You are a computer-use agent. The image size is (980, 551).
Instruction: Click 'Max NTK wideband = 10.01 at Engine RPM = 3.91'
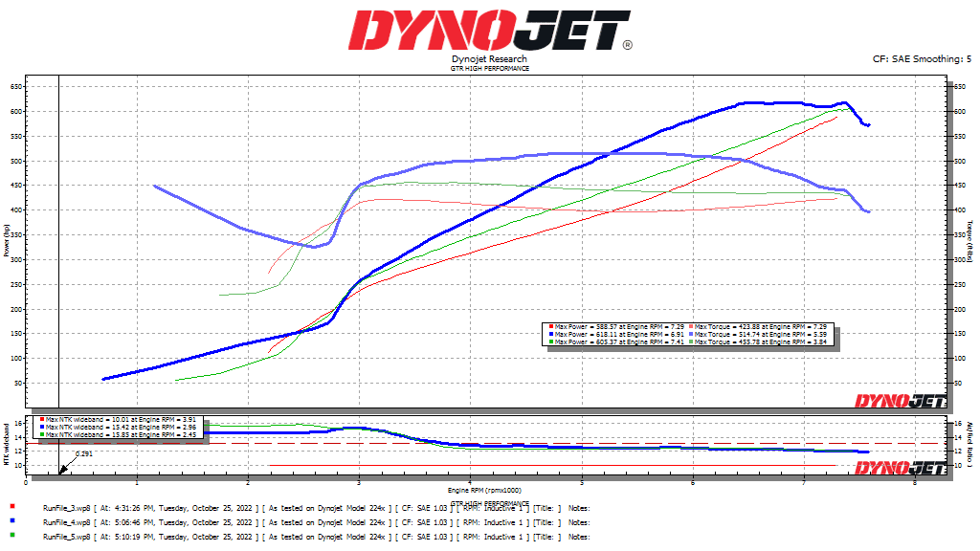coord(121,420)
